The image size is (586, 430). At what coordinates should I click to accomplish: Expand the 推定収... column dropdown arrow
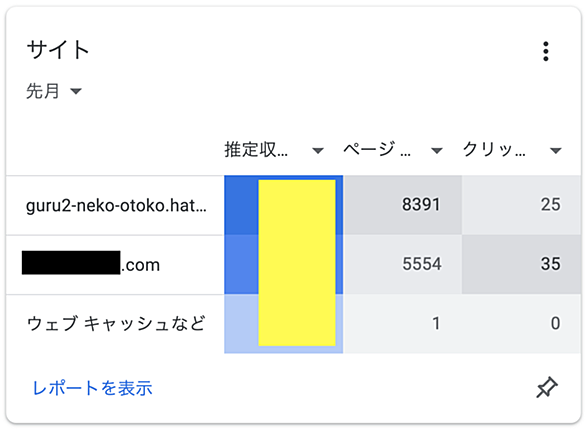click(x=318, y=151)
